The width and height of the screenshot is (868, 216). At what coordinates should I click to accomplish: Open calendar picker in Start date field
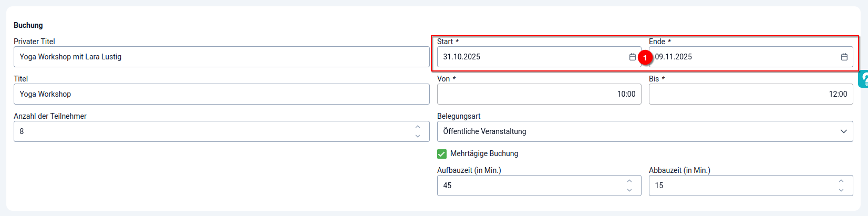coord(633,57)
